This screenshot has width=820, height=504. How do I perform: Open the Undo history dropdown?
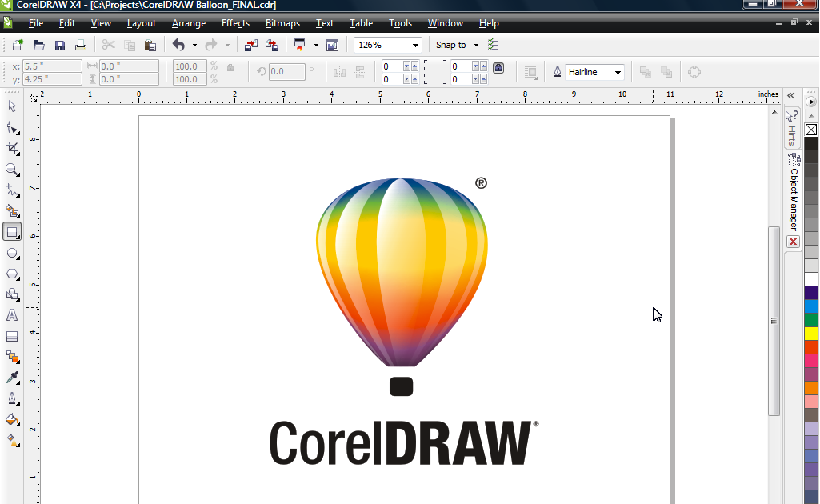pyautogui.click(x=194, y=46)
